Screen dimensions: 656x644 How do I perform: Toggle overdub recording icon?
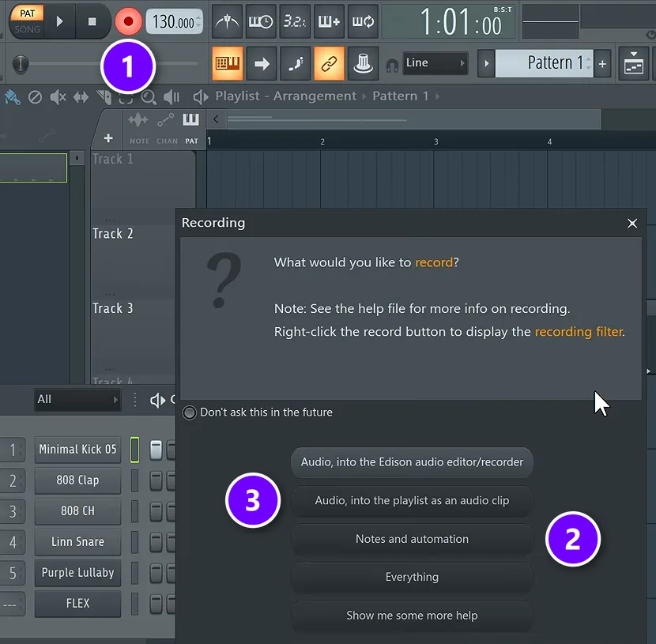(x=329, y=21)
